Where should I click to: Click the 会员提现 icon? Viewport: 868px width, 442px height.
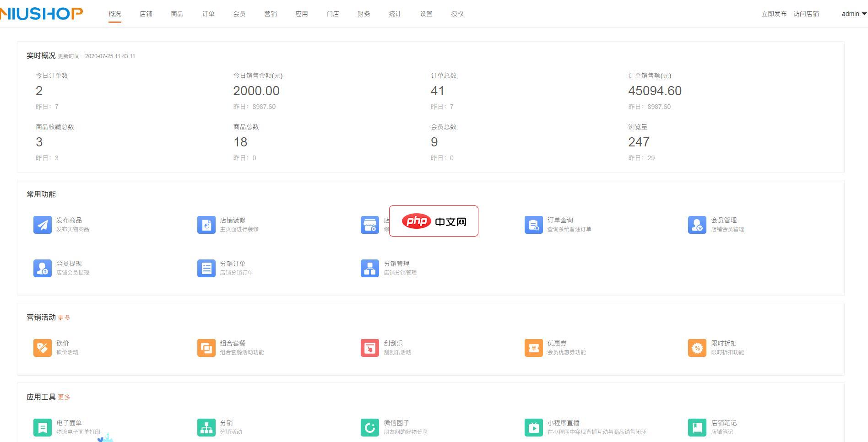(43, 268)
